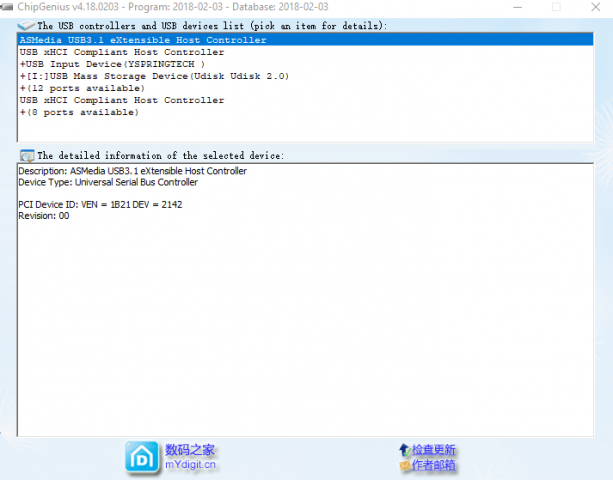Click the update arrow icon beside 检查更新
The height and width of the screenshot is (480, 613).
405,450
